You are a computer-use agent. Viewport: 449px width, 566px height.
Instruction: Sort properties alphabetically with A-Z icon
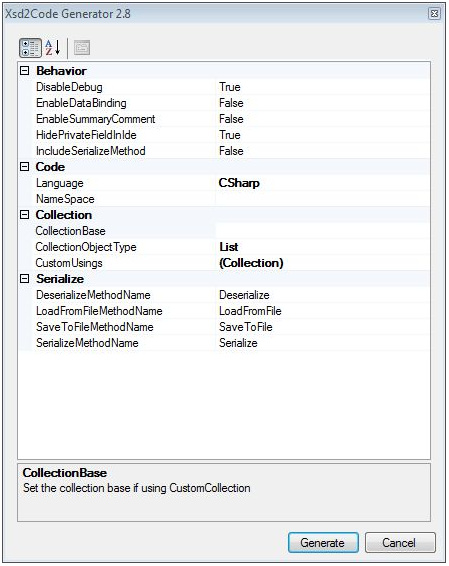53,48
